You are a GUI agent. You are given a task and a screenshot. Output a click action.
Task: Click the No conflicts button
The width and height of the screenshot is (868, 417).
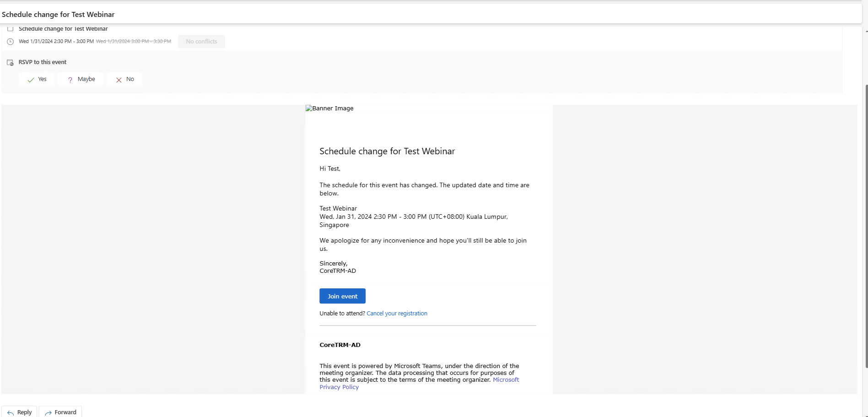coord(201,41)
